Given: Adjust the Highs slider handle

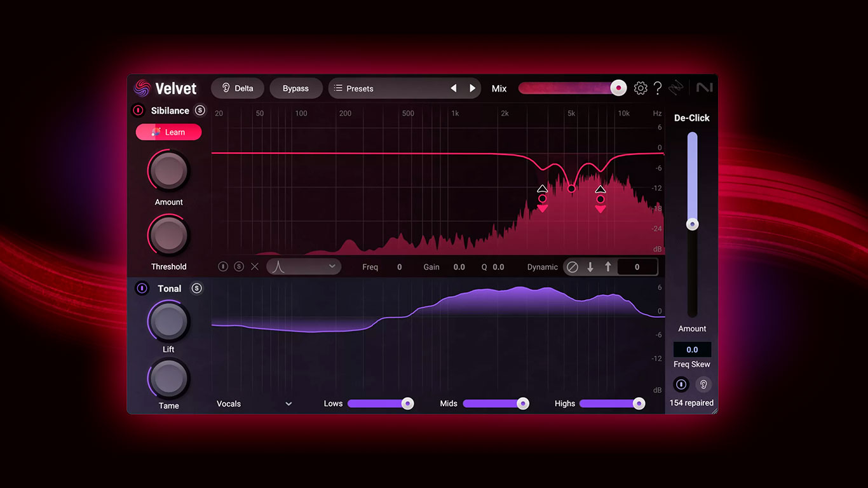Looking at the screenshot, I should coord(639,403).
